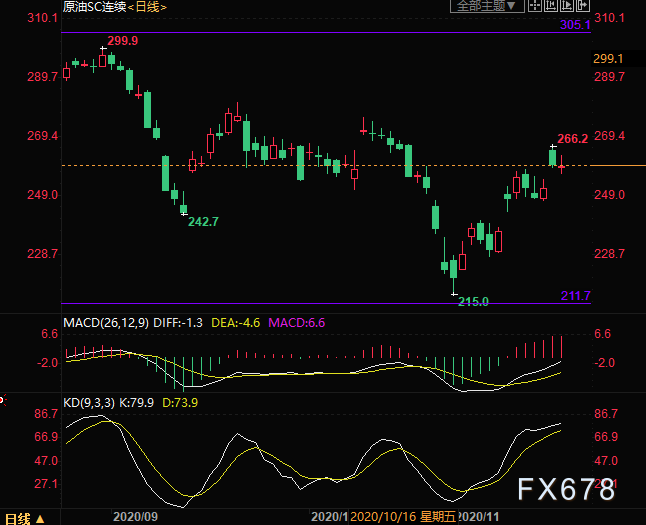Viewport: 646px width, 525px height.
Task: Click 27.1 on the left KD axis
Action: coord(46,484)
